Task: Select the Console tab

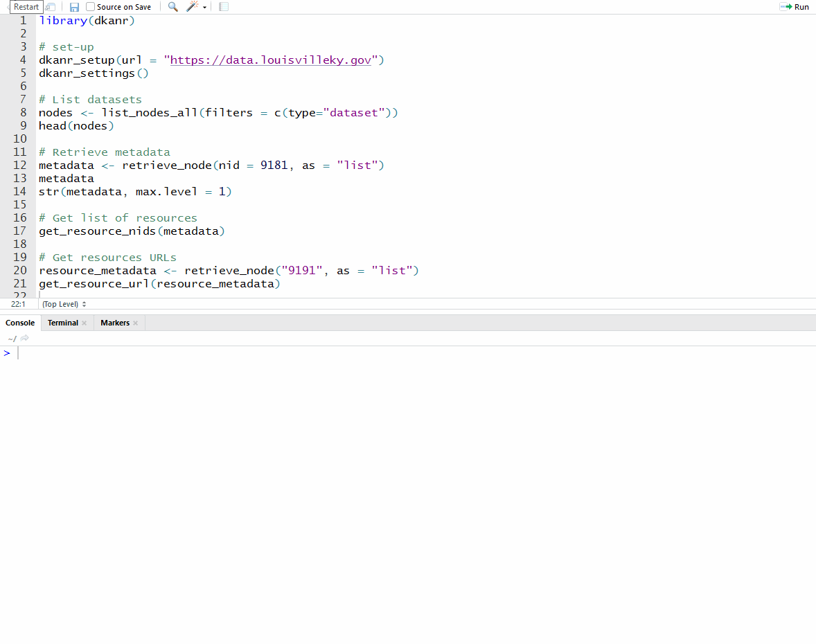Action: click(20, 323)
